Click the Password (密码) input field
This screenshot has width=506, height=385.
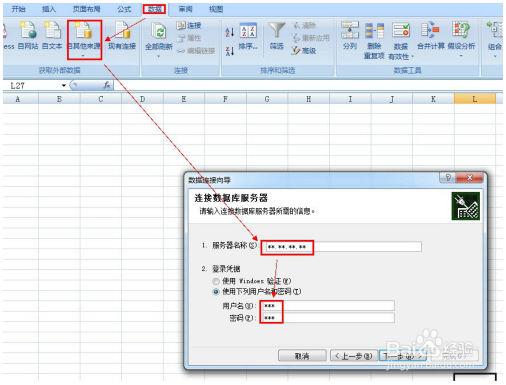click(x=328, y=318)
